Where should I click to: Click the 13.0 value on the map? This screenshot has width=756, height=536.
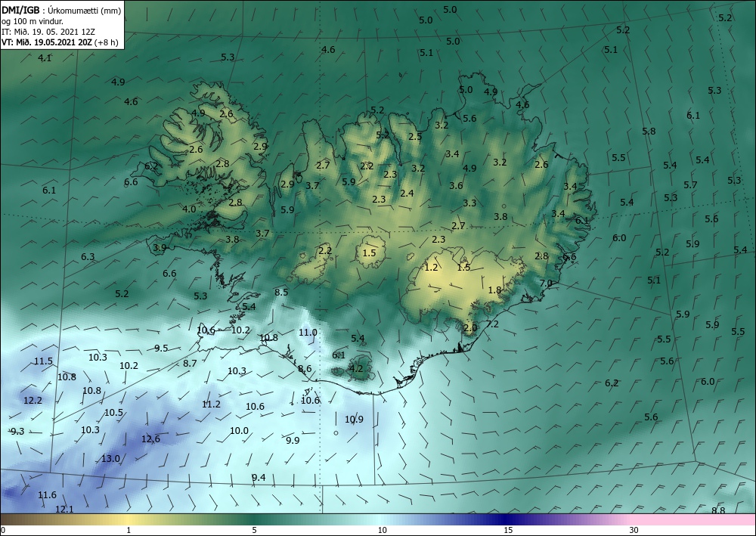click(x=110, y=458)
